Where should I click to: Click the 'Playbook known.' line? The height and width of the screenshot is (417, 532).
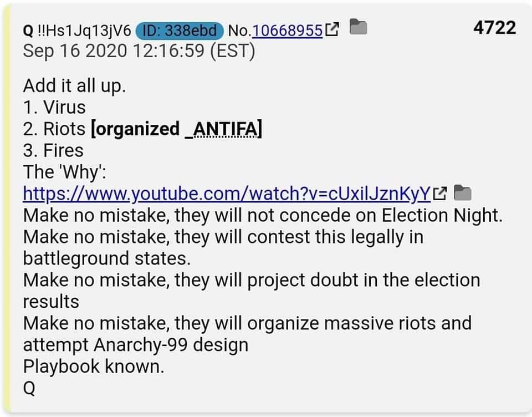coord(94,367)
